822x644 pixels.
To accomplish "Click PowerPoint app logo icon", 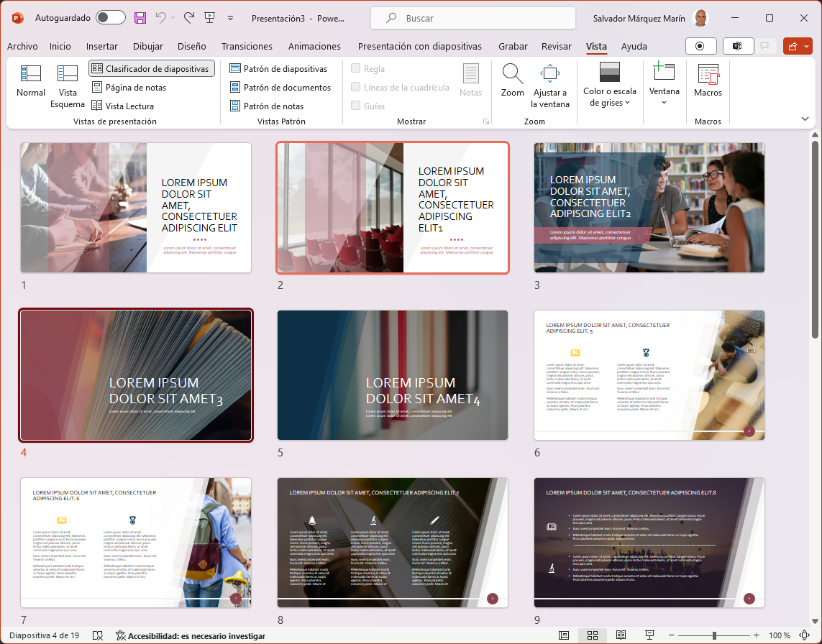I will (18, 18).
